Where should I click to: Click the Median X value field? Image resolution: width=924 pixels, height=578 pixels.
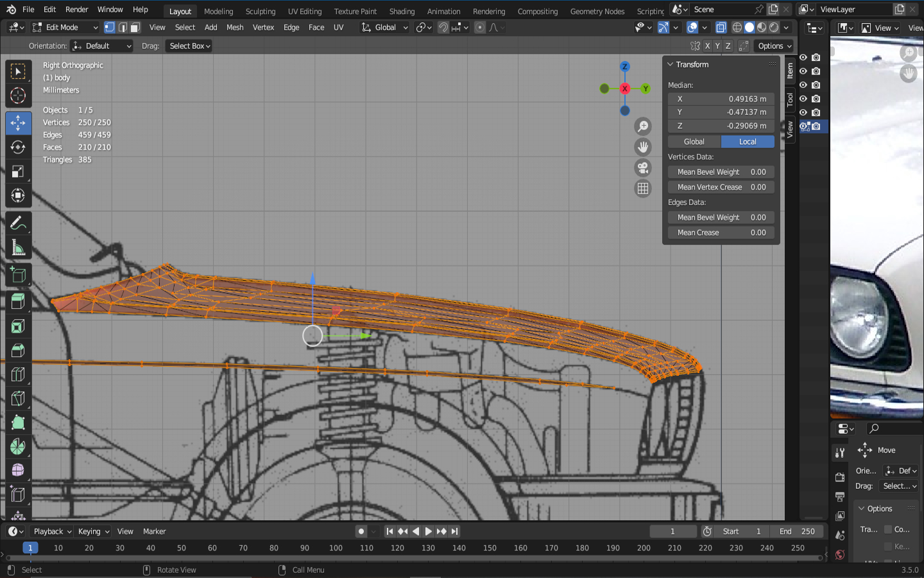click(x=721, y=99)
